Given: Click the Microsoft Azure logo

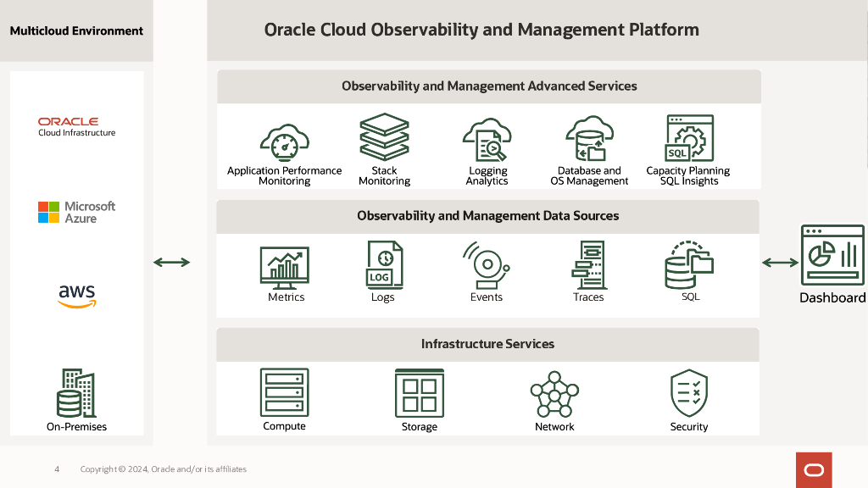Looking at the screenshot, I should tap(76, 213).
